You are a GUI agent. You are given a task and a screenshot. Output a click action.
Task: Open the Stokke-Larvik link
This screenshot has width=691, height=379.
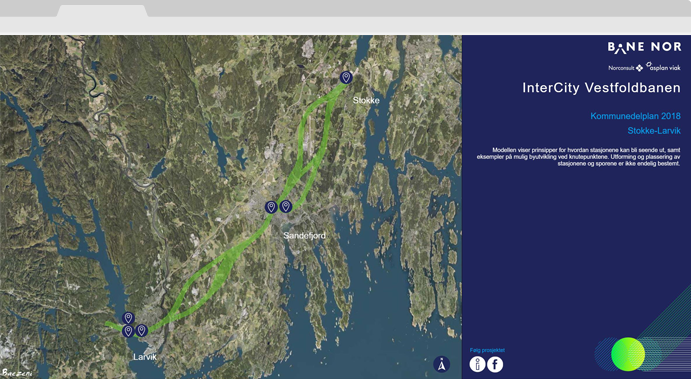tap(654, 131)
